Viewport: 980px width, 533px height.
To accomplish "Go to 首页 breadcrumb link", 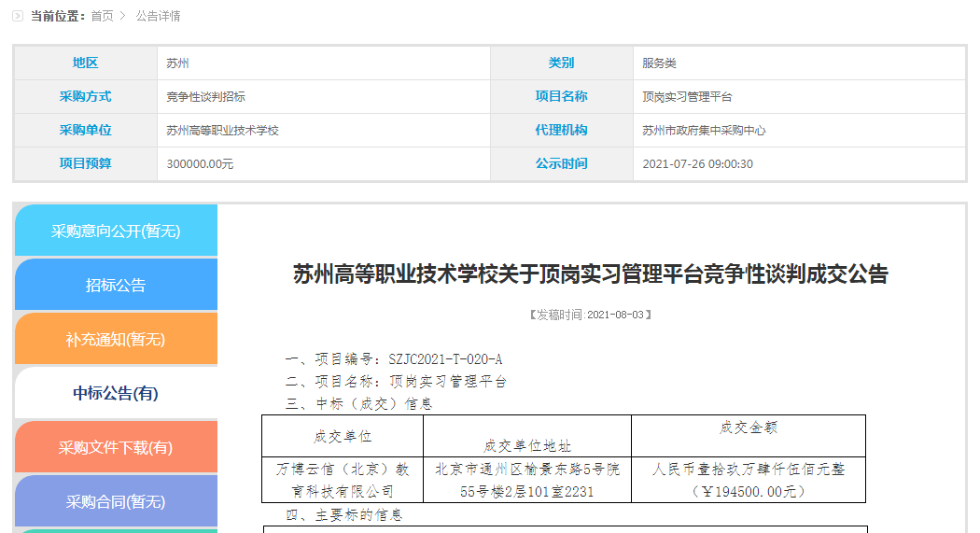I will click(x=102, y=16).
